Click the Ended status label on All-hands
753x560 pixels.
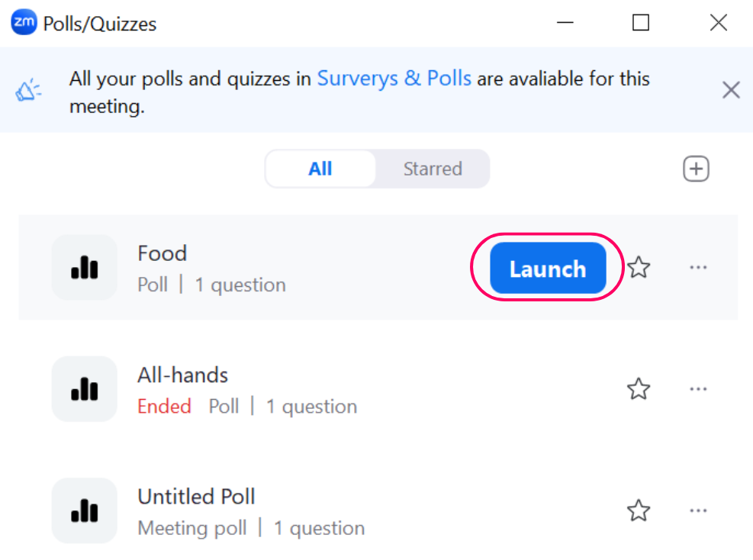coord(164,406)
